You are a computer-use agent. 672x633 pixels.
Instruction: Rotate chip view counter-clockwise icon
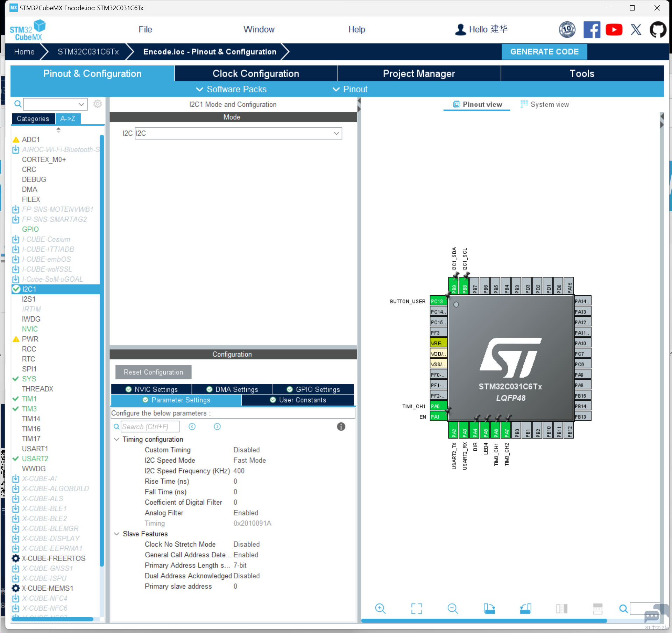point(525,609)
